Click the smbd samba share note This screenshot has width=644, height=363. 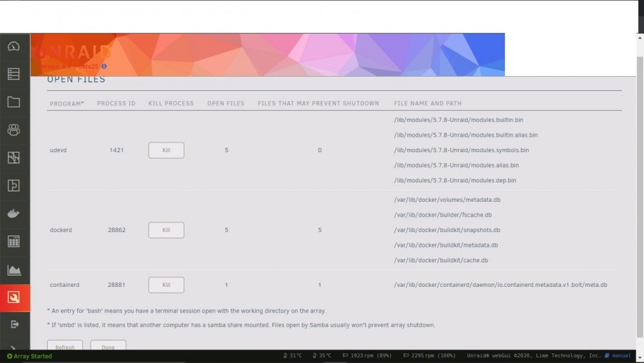pyautogui.click(x=241, y=325)
